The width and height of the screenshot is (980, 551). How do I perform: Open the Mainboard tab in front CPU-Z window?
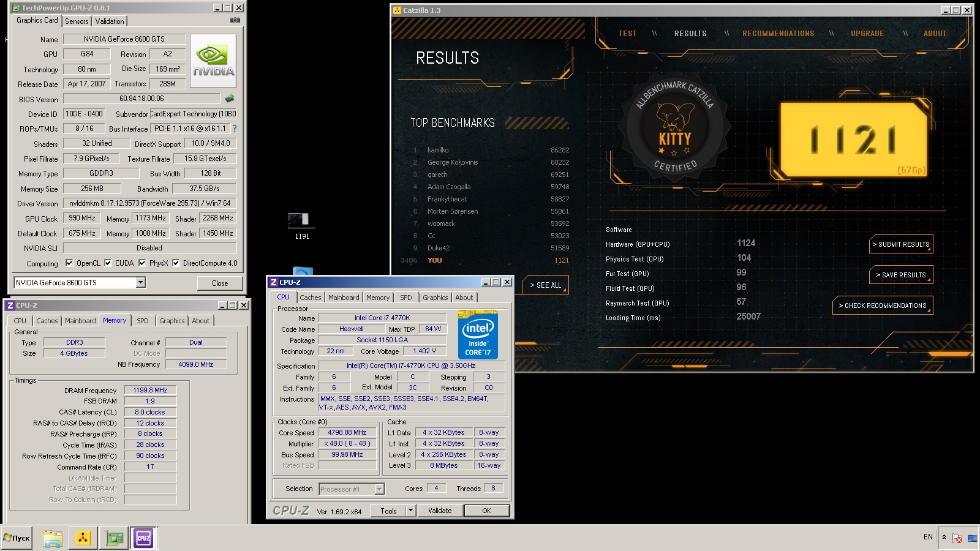pyautogui.click(x=344, y=298)
